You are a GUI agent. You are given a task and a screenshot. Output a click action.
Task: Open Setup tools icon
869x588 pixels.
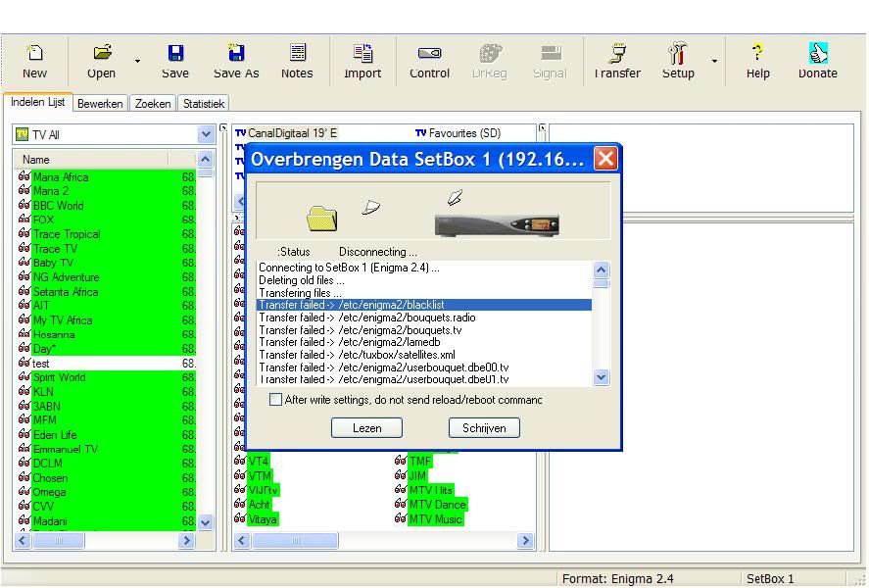(x=678, y=53)
